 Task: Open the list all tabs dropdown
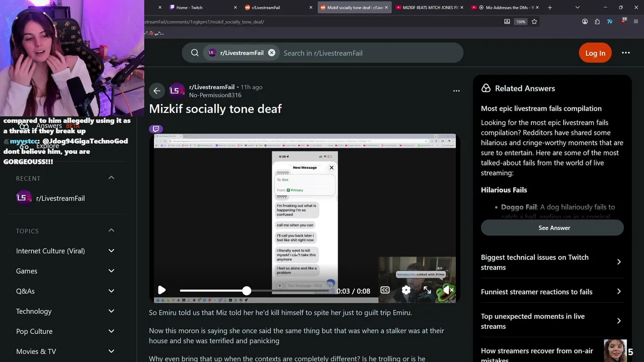577,8
